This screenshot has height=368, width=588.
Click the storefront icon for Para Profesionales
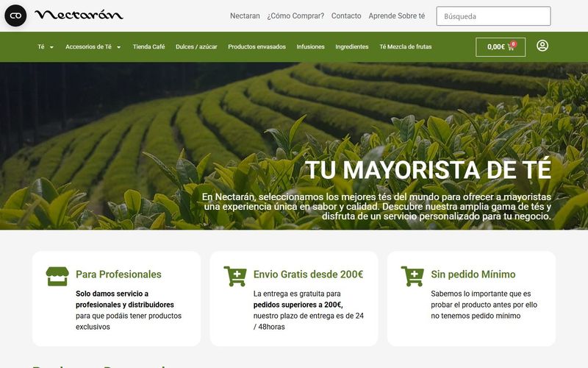[57, 277]
